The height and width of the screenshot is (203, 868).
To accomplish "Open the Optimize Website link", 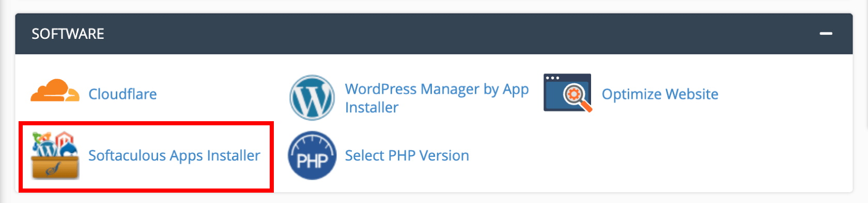I will [x=660, y=94].
